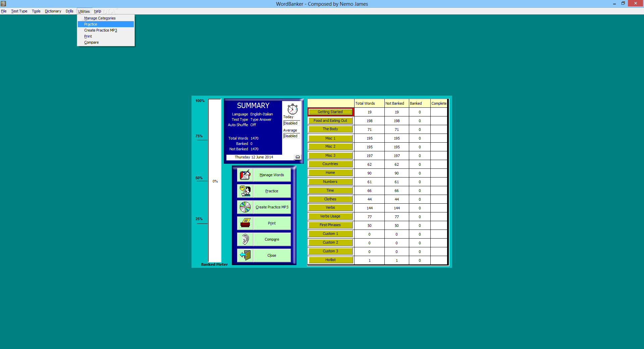Image resolution: width=644 pixels, height=349 pixels.
Task: Click the Manage Words button
Action: click(x=272, y=175)
